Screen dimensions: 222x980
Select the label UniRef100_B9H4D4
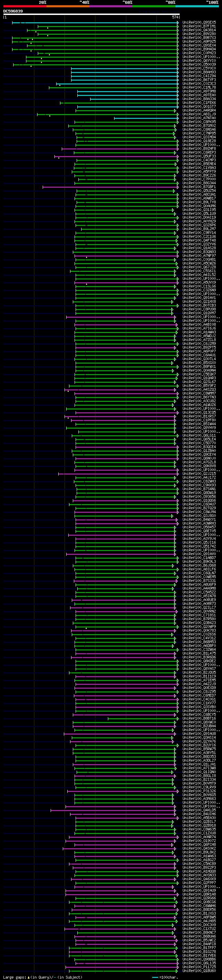pyautogui.click(x=199, y=49)
